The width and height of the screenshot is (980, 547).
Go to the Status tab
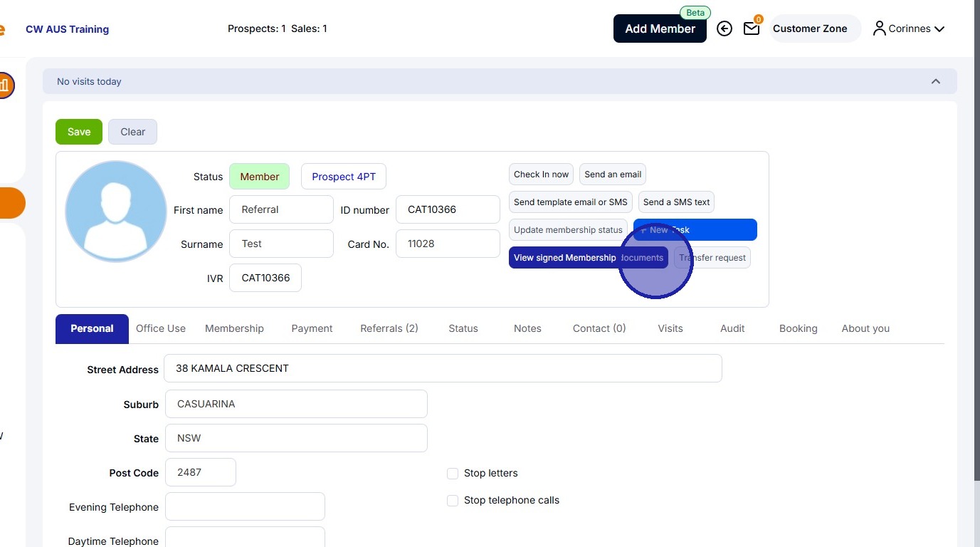(x=463, y=328)
